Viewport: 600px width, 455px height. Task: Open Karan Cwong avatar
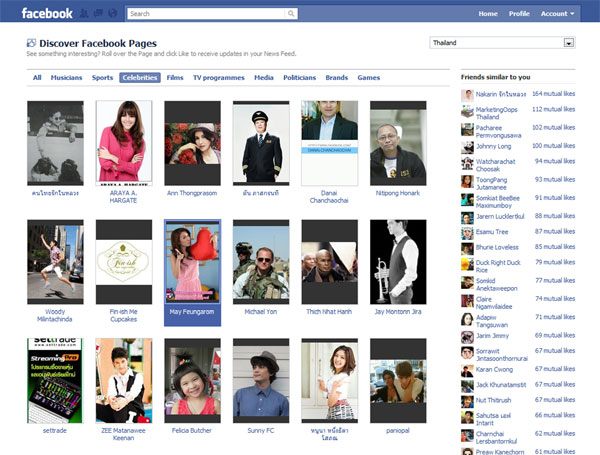[x=467, y=371]
